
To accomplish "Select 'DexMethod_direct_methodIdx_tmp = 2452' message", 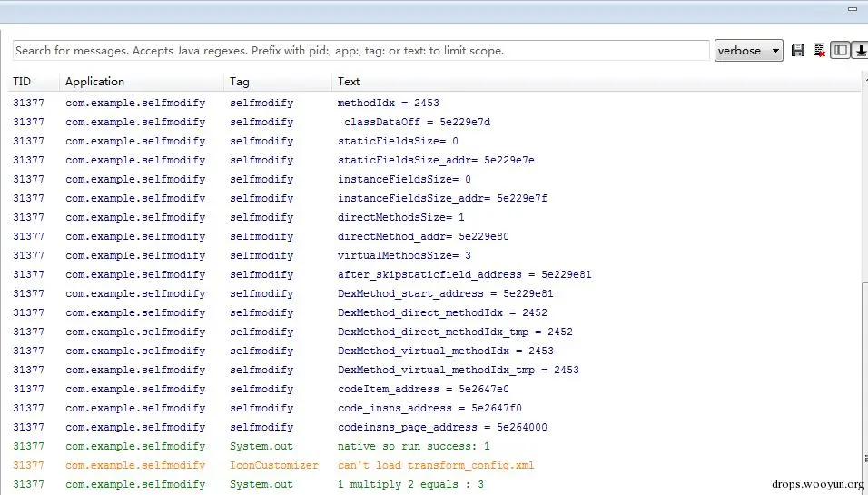I will point(455,332).
